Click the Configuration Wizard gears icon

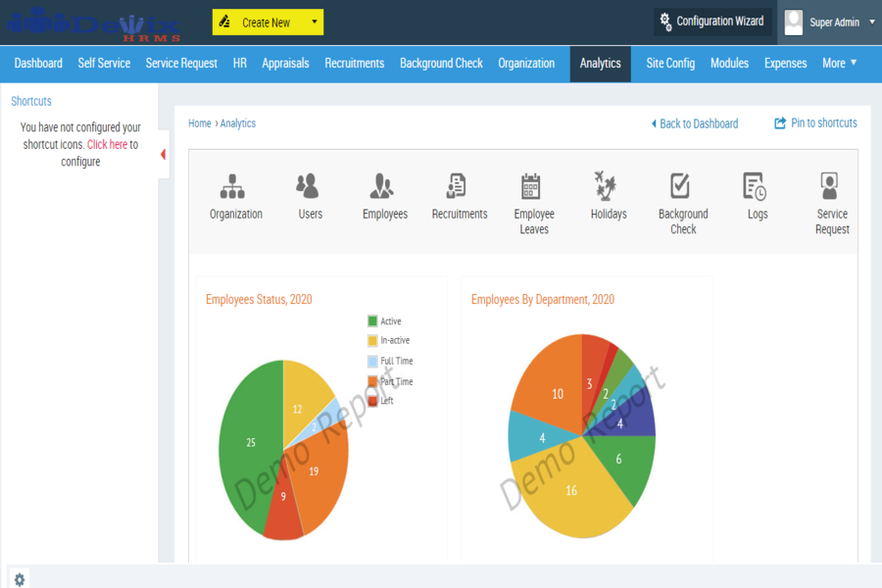(x=665, y=22)
